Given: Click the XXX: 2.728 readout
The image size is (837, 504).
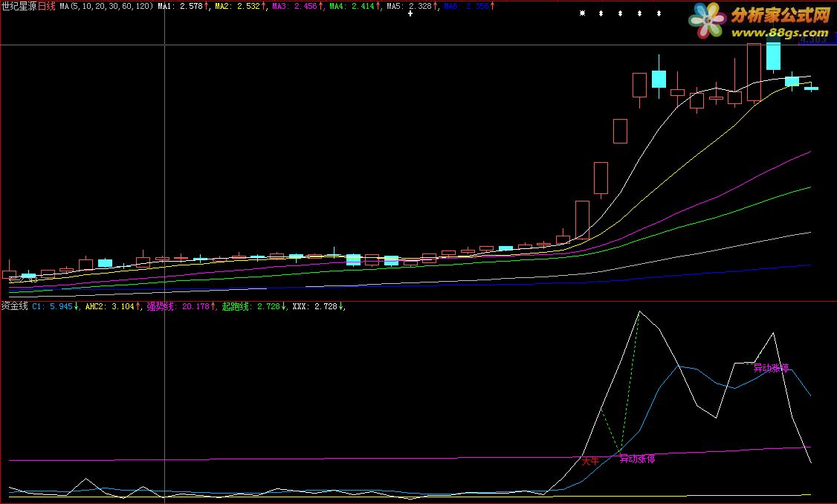Looking at the screenshot, I should click(315, 306).
